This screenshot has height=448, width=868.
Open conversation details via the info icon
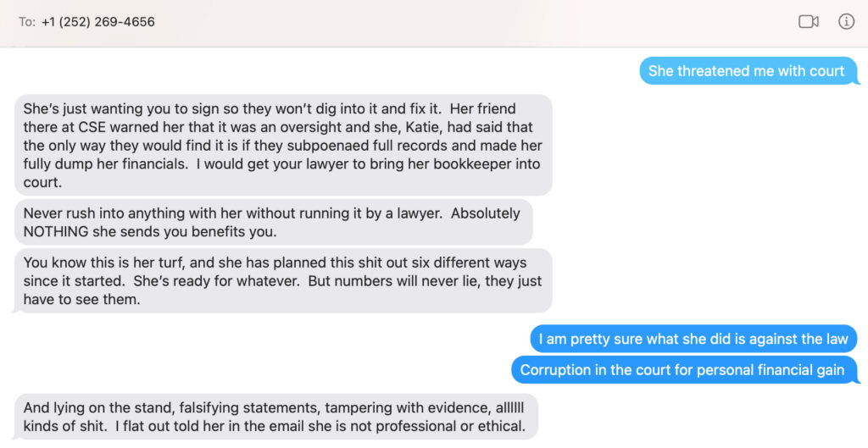click(846, 22)
